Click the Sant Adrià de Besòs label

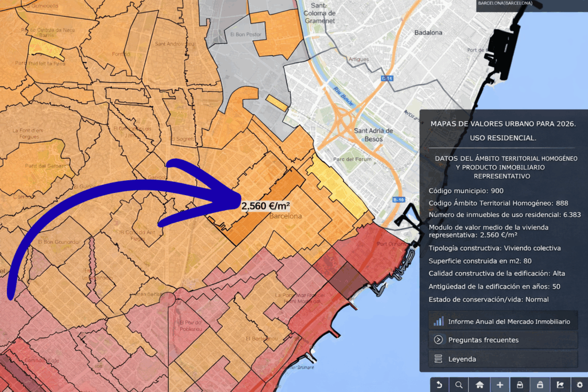[x=373, y=134]
